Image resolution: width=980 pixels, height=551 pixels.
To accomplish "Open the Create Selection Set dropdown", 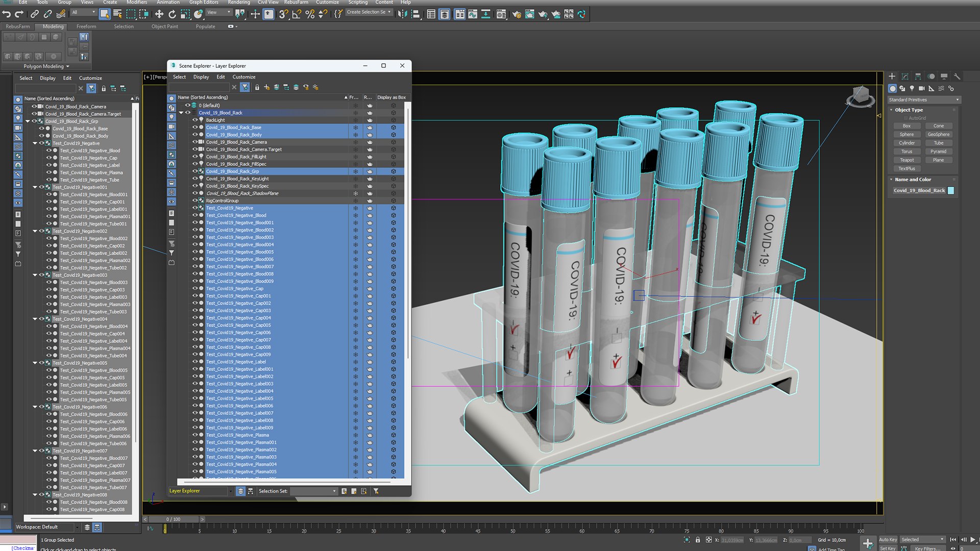I will point(369,12).
